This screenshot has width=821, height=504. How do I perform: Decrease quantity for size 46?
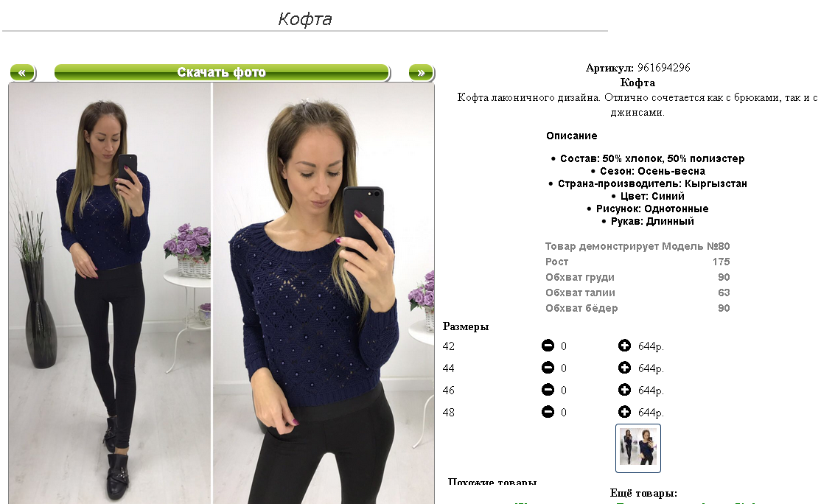pyautogui.click(x=548, y=389)
